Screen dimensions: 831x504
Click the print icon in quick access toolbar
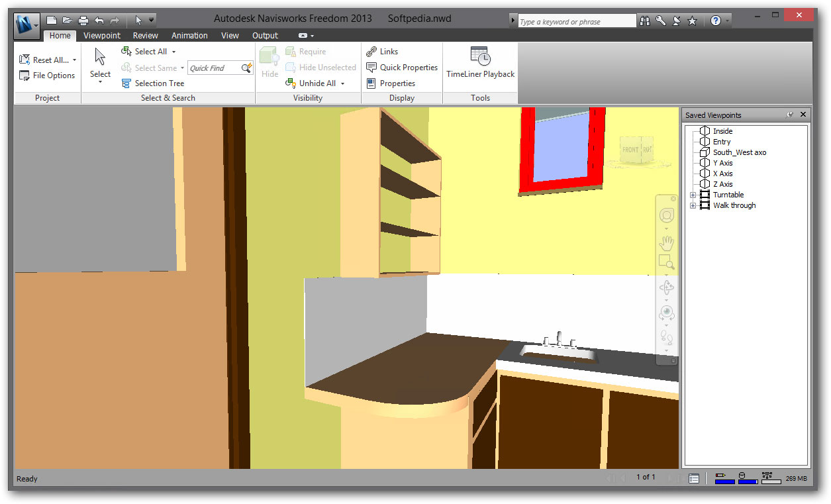point(83,21)
